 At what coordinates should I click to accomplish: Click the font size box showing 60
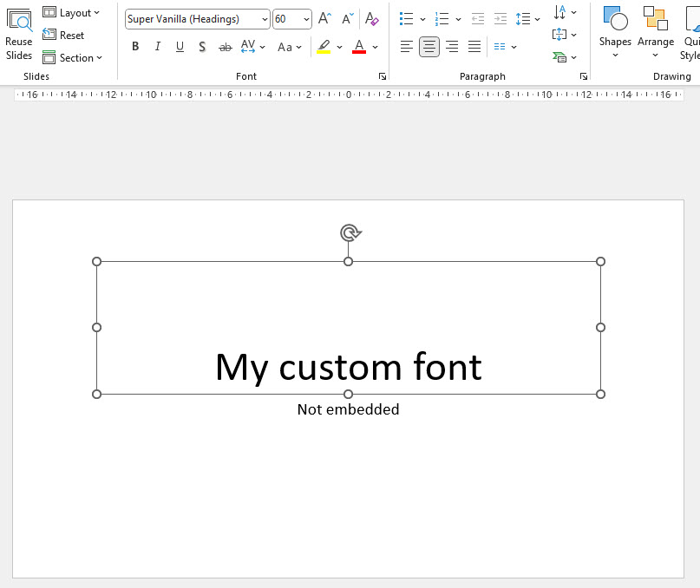(286, 19)
